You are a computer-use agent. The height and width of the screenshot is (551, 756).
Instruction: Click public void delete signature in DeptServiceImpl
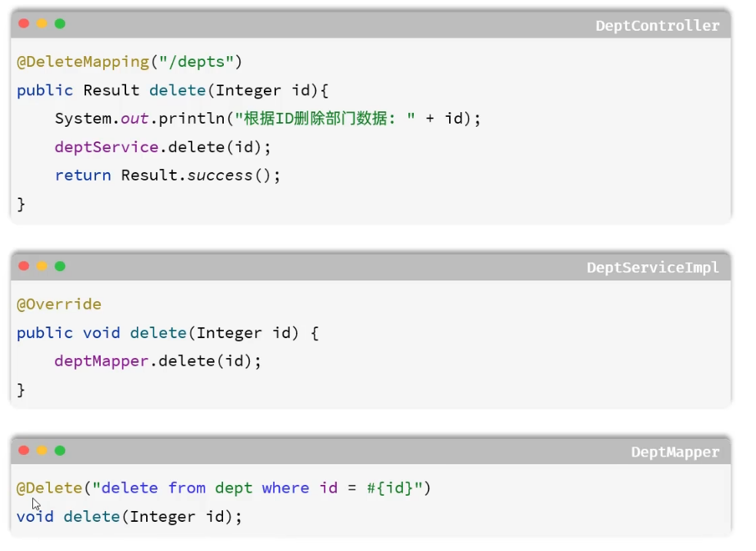168,334
